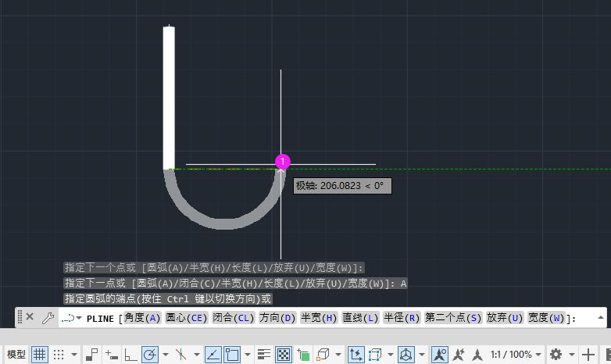This screenshot has width=611, height=364.
Task: Choose 直线(L) option in PLINE prompt
Action: click(x=360, y=318)
